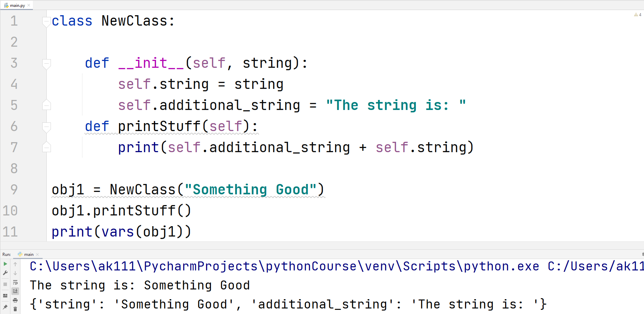Print the console output via printer icon
Image resolution: width=644 pixels, height=314 pixels.
click(x=15, y=301)
